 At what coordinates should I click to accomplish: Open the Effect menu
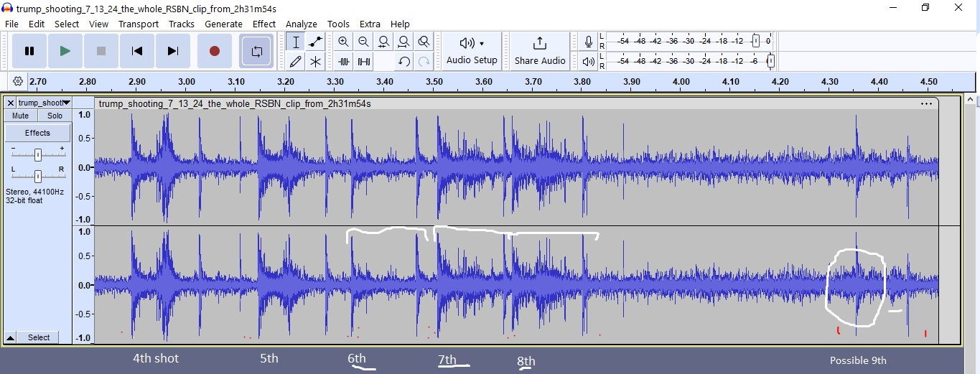tap(264, 24)
